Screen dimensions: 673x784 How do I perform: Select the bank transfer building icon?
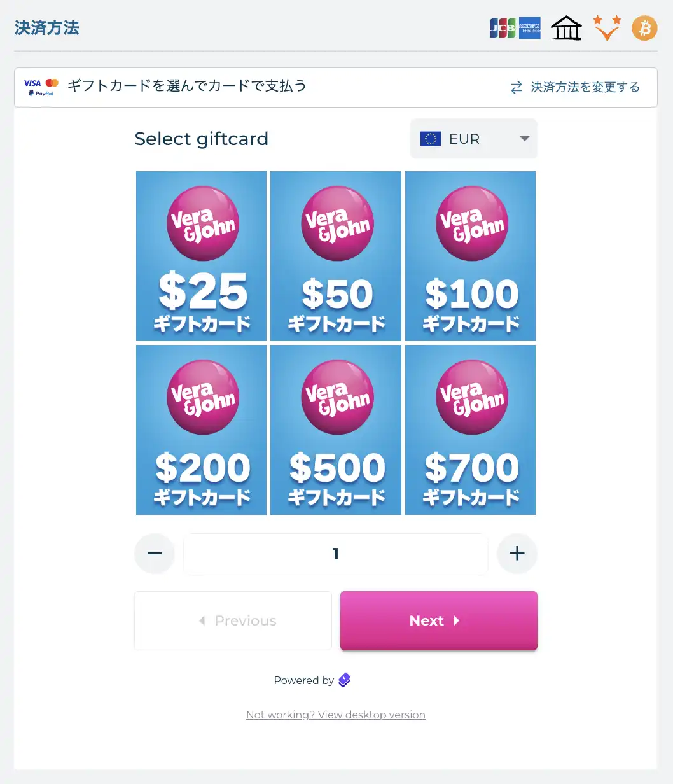click(x=566, y=29)
